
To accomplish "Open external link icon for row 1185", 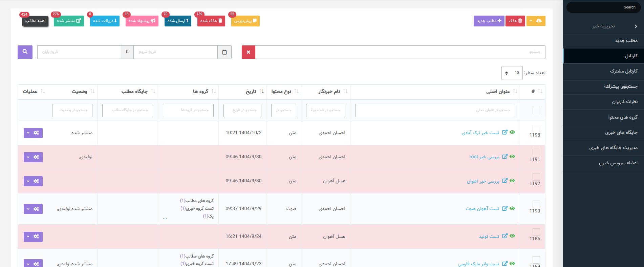I will (505, 236).
